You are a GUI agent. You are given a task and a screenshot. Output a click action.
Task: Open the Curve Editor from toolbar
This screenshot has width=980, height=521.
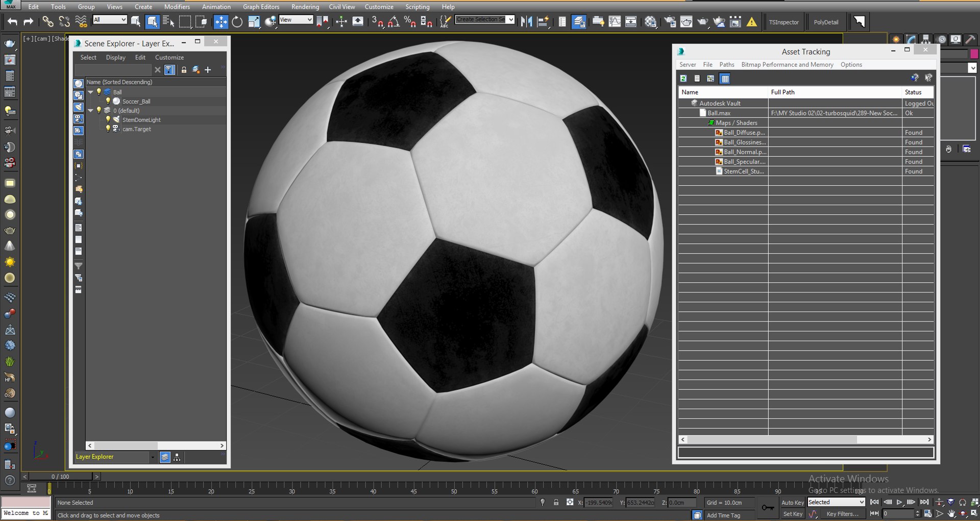[x=615, y=21]
